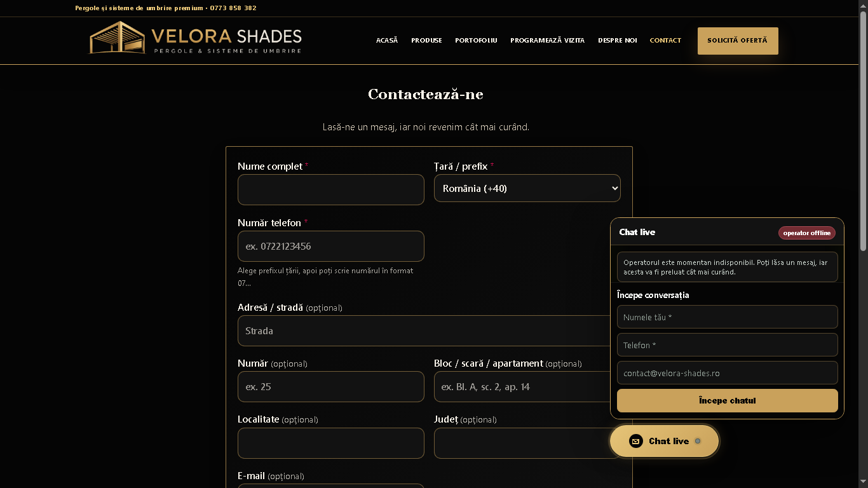This screenshot has width=868, height=488.
Task: Focus the Nume complet input field
Action: (x=331, y=189)
